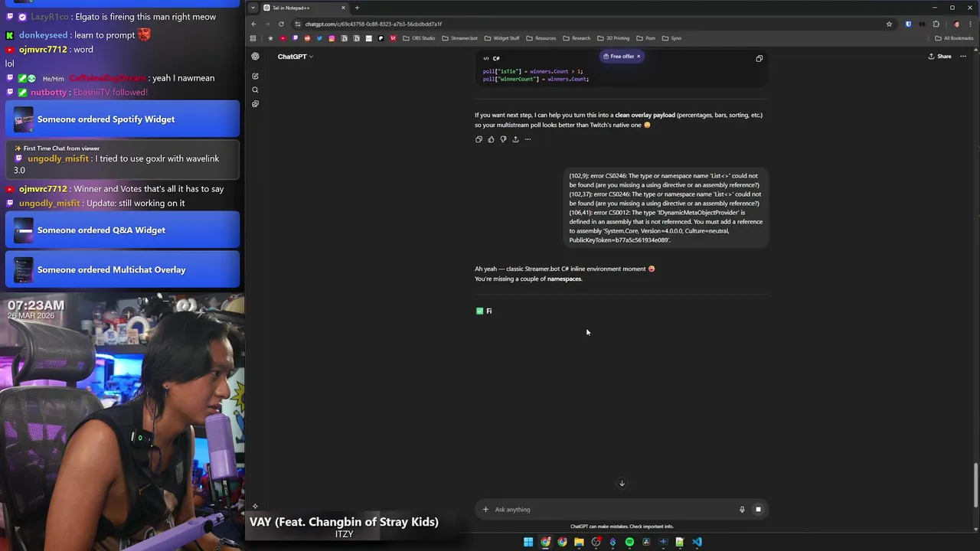Stop the response generation

pyautogui.click(x=758, y=509)
